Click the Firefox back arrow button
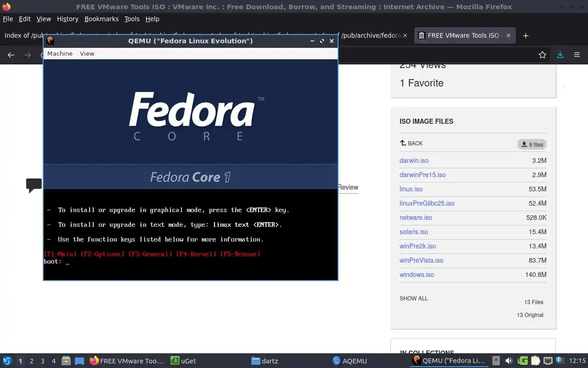 tap(11, 55)
